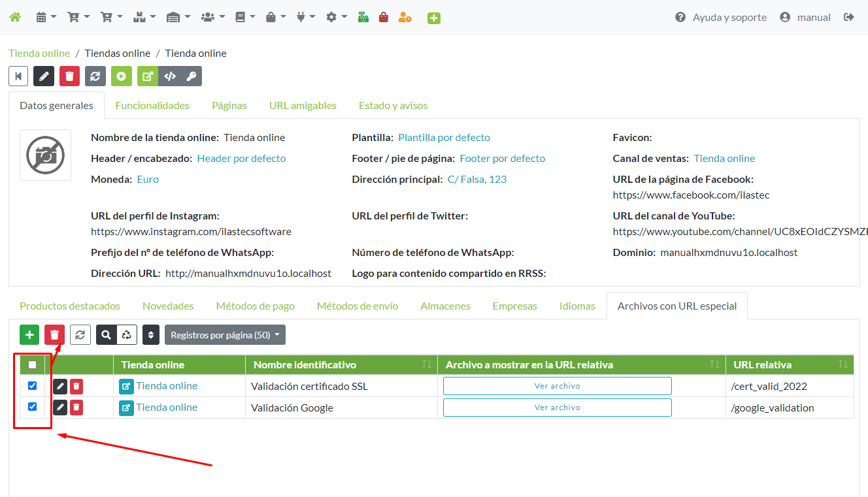Follow the Plantilla por defecto link
The image size is (868, 497).
pos(444,137)
